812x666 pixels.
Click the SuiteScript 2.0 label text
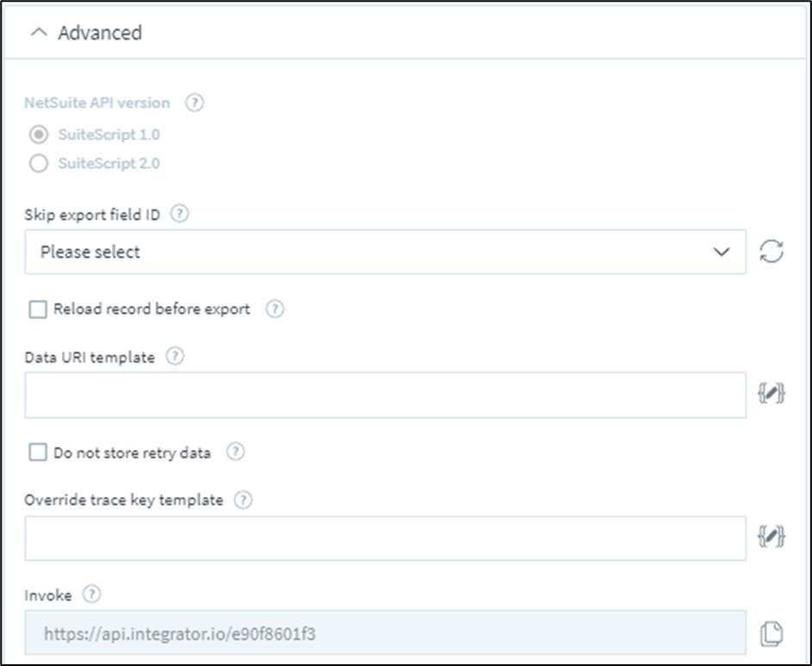109,163
